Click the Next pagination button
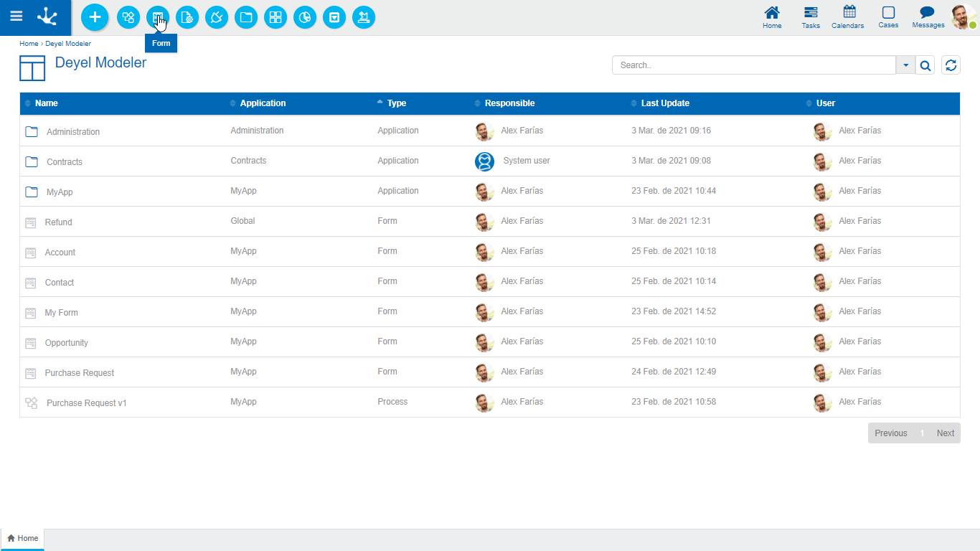The width and height of the screenshot is (980, 551). (946, 433)
